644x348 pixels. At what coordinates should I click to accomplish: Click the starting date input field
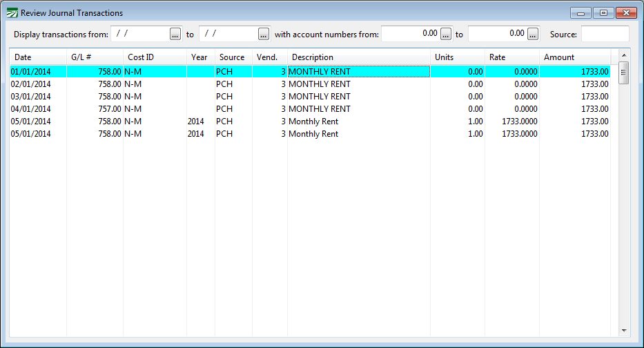pyautogui.click(x=139, y=34)
